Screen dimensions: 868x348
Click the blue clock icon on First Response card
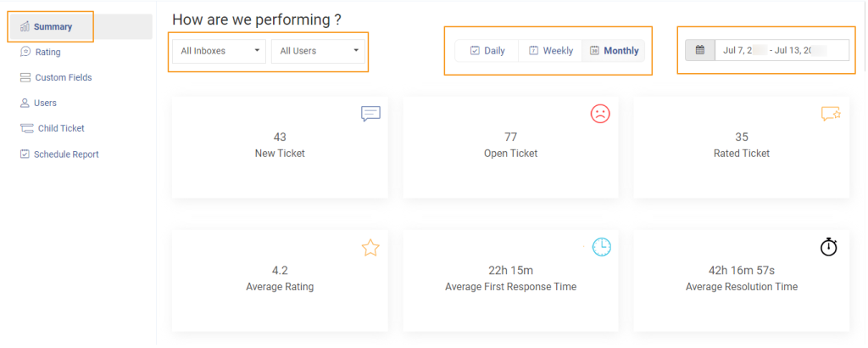tap(601, 247)
